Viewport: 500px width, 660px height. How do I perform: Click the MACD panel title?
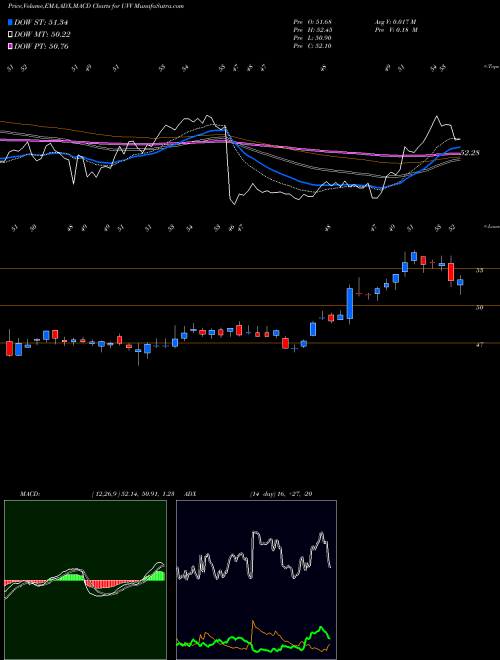coord(29,494)
